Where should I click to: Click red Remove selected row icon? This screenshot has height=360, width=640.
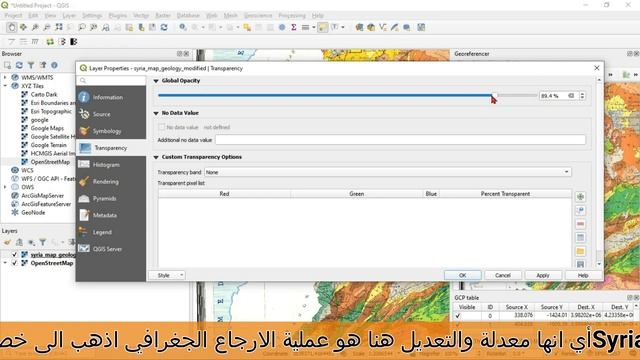(x=580, y=224)
